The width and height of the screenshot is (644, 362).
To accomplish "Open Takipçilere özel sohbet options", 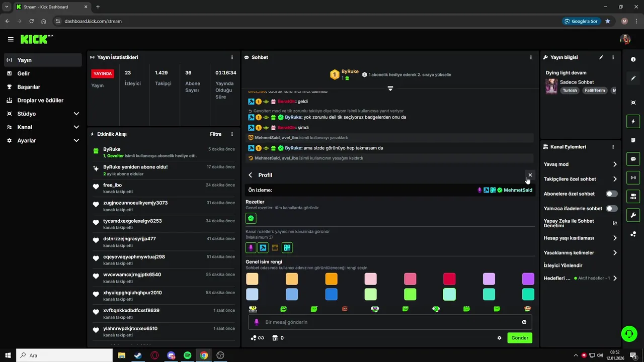I will coord(581,179).
